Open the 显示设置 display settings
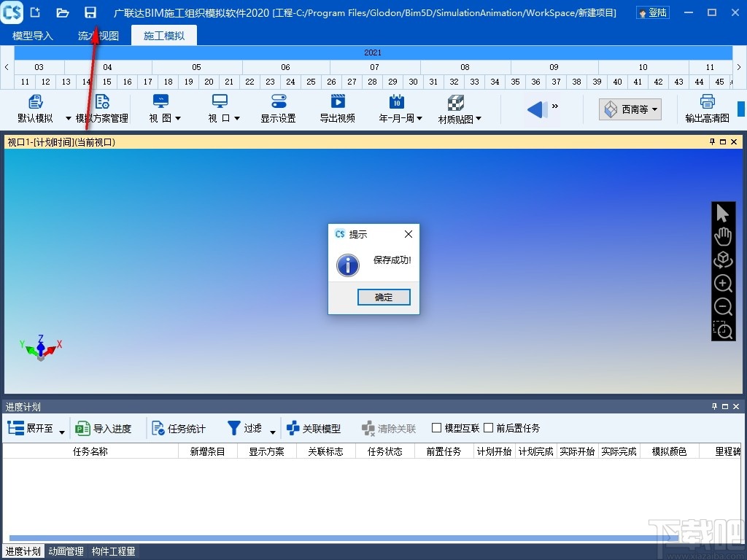The image size is (747, 560). (278, 109)
